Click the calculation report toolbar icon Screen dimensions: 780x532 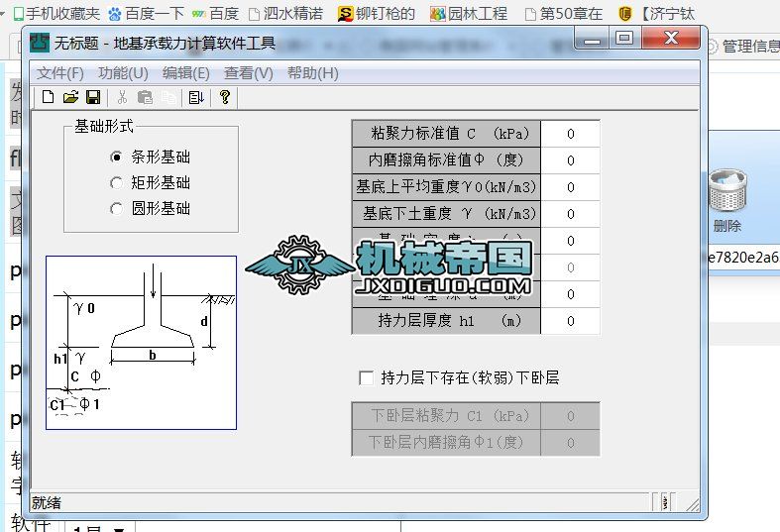tap(196, 97)
